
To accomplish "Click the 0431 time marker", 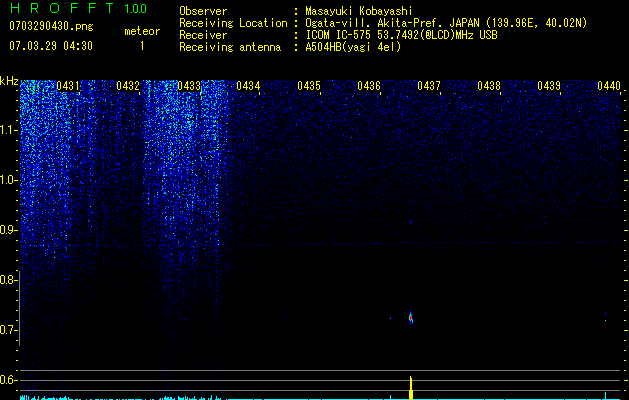I will [x=68, y=86].
